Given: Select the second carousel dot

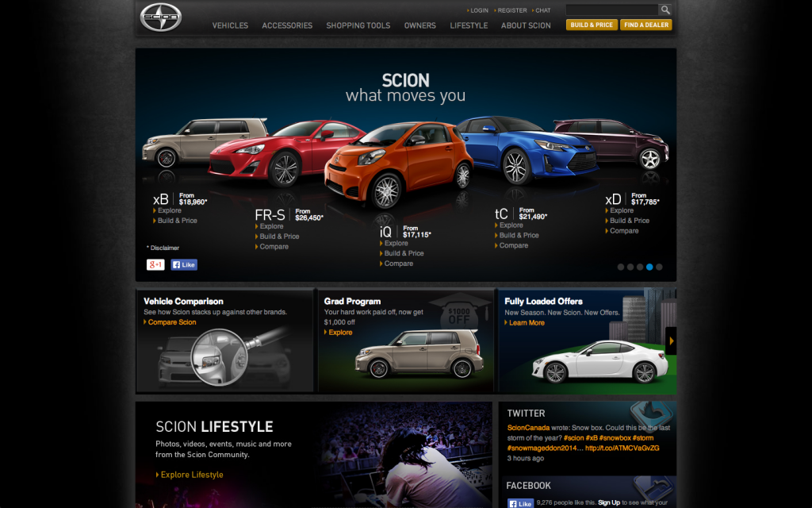Looking at the screenshot, I should (630, 267).
